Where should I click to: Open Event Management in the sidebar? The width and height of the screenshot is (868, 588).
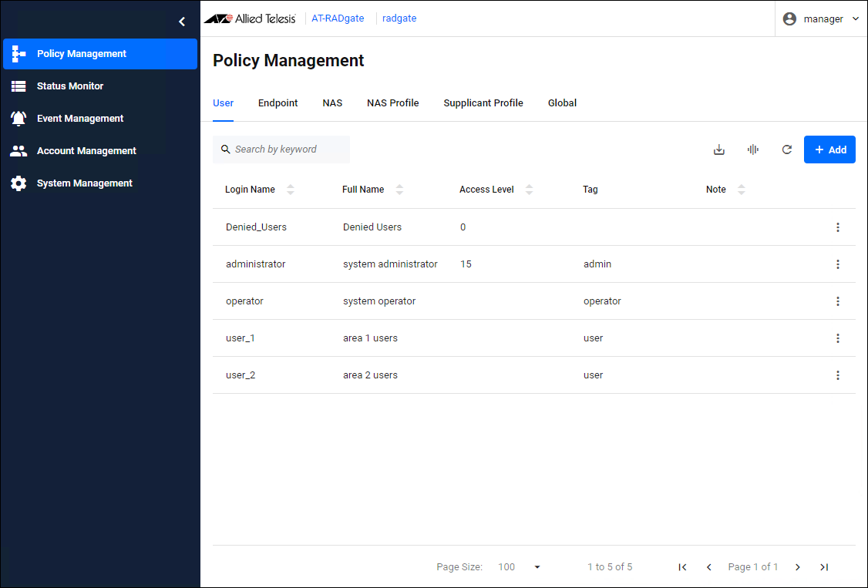(x=80, y=119)
